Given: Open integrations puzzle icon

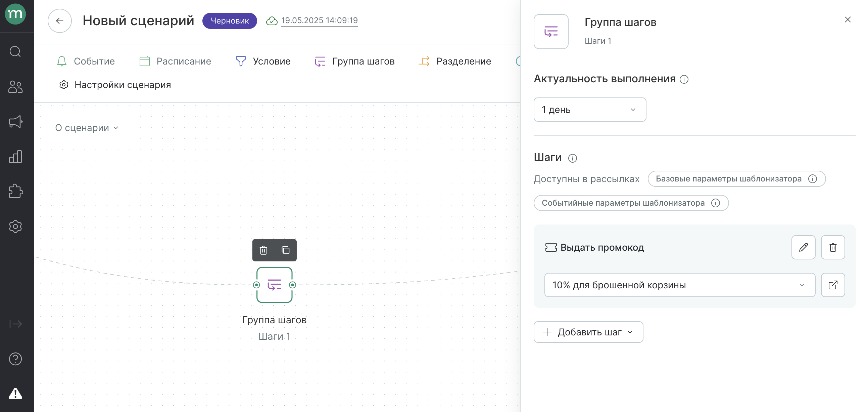Looking at the screenshot, I should [15, 191].
